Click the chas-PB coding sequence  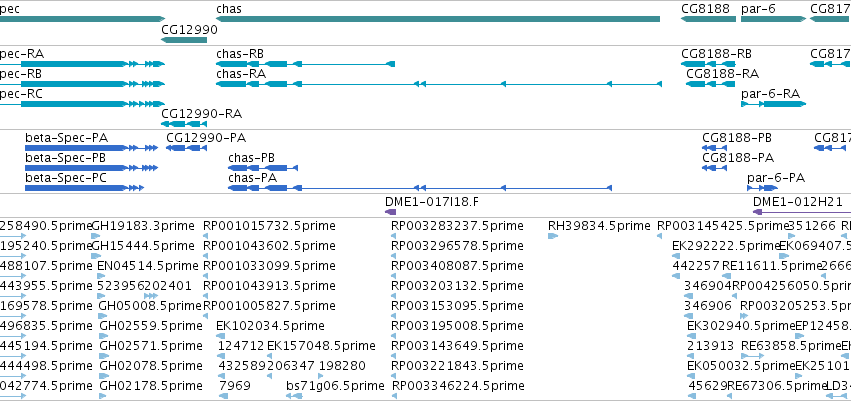pyautogui.click(x=263, y=168)
